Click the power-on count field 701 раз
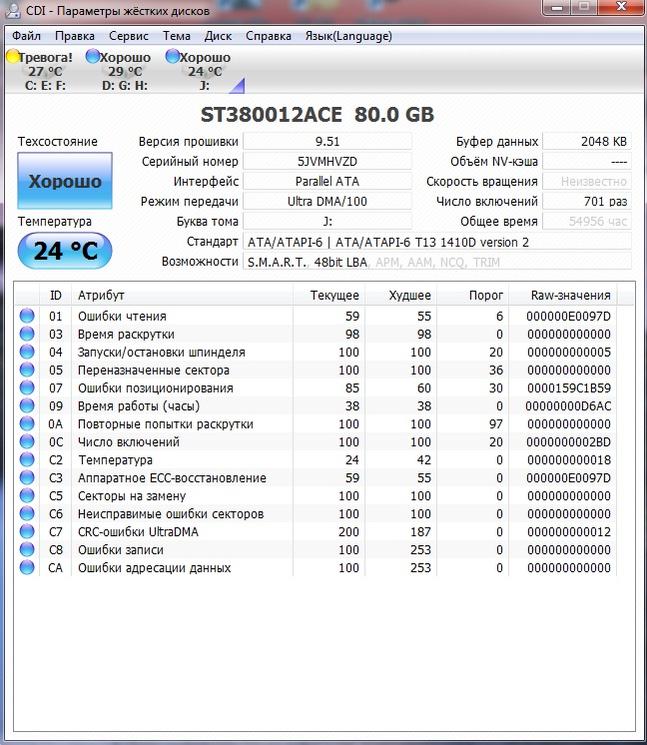The width and height of the screenshot is (647, 745). (x=587, y=201)
